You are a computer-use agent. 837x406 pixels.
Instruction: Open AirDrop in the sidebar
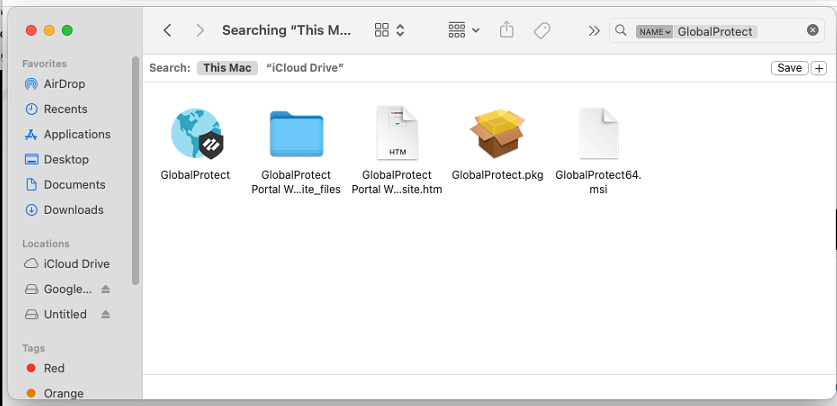pyautogui.click(x=64, y=84)
